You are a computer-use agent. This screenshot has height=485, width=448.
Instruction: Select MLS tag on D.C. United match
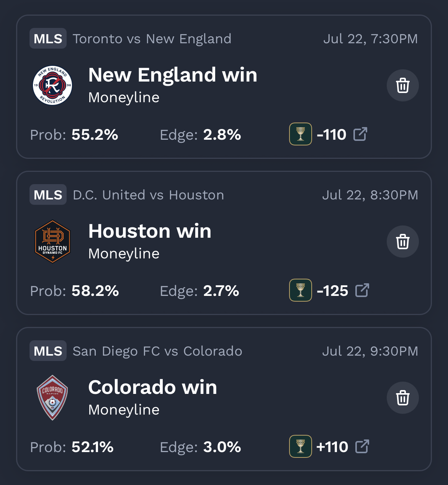[48, 195]
